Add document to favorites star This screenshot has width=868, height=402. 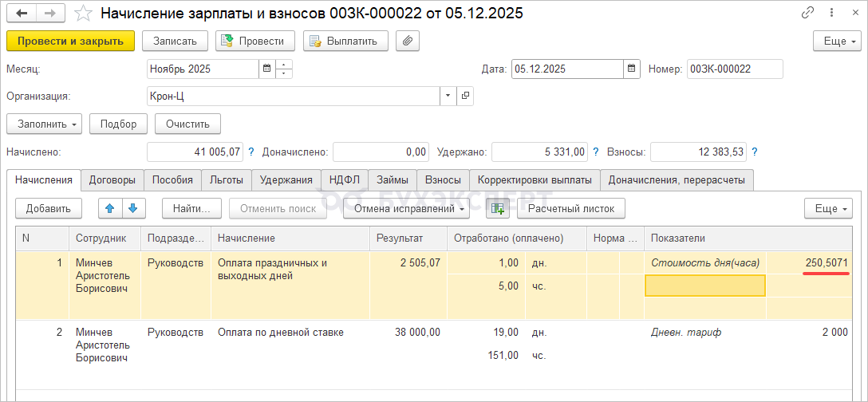tap(83, 14)
